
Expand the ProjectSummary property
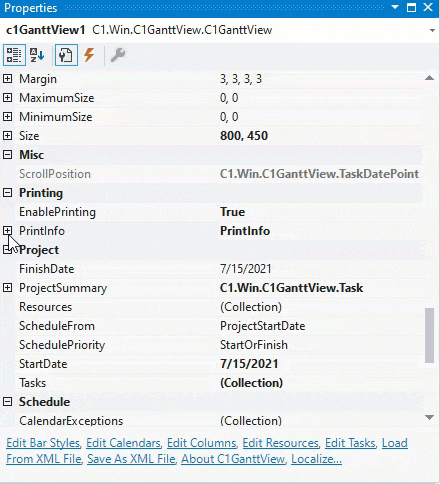click(x=8, y=288)
